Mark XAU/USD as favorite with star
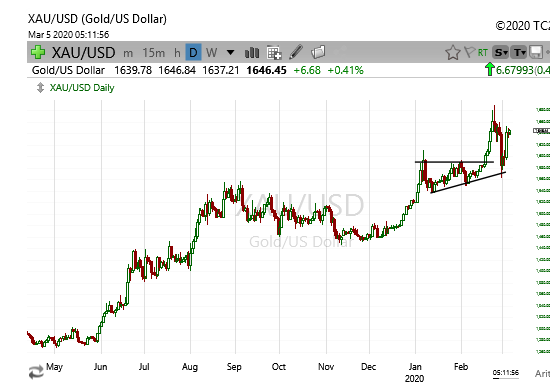The height and width of the screenshot is (385, 550). [x=452, y=53]
